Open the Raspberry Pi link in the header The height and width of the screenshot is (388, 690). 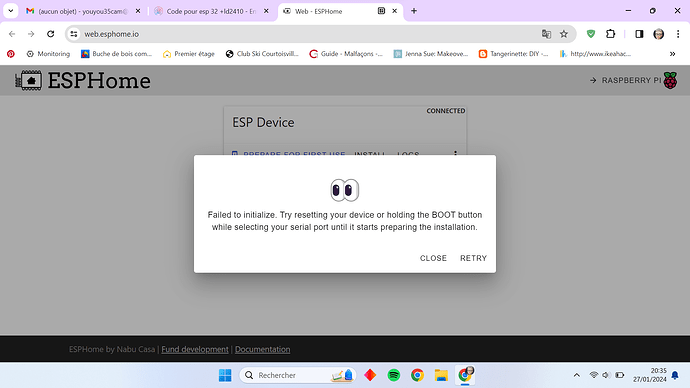(633, 81)
